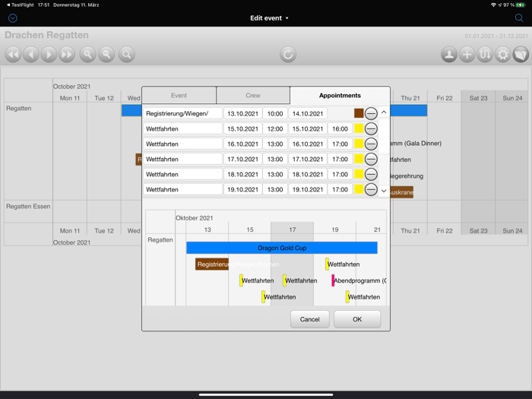Go forward one step with the right arrow button
532x399 pixels.
(x=49, y=54)
